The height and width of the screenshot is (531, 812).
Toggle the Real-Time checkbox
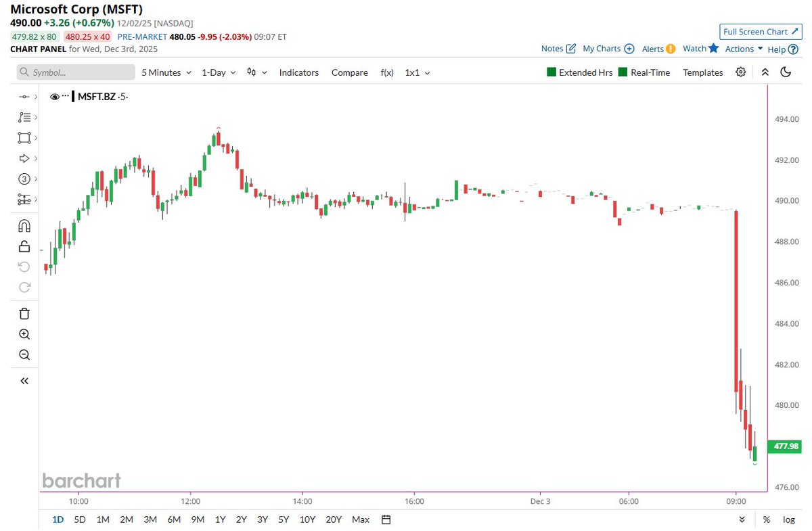click(644, 72)
